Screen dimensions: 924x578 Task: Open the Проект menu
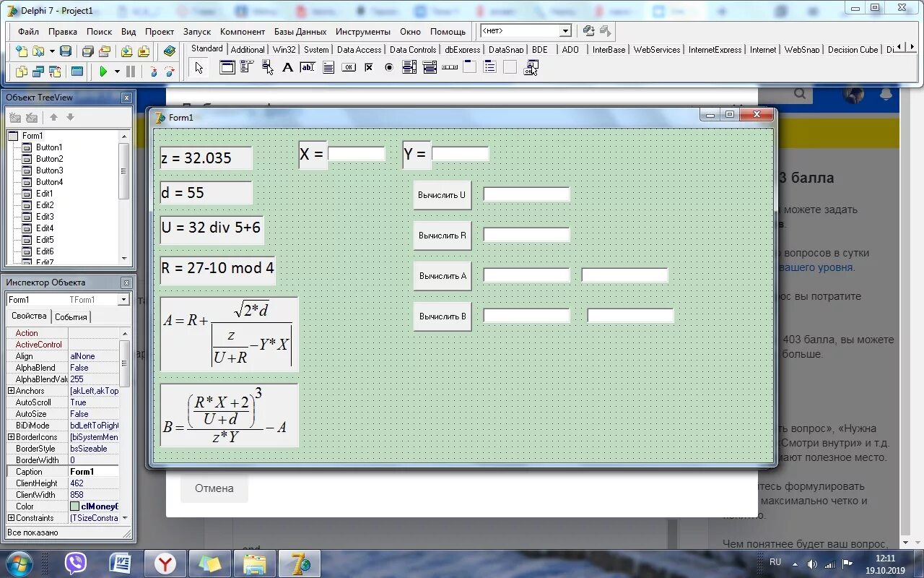[x=160, y=32]
